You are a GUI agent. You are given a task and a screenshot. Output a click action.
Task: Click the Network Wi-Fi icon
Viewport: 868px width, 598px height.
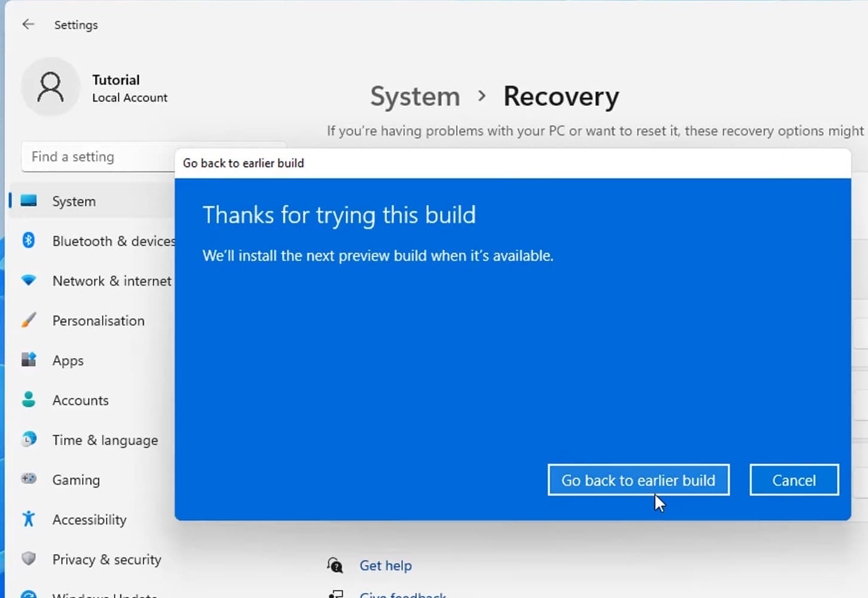click(29, 280)
